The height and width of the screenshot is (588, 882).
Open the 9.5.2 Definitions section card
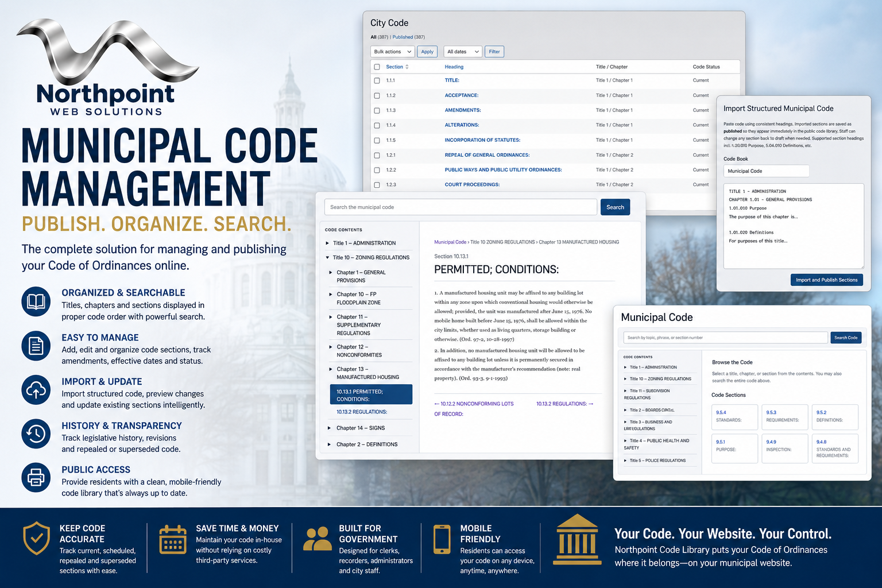coord(835,417)
